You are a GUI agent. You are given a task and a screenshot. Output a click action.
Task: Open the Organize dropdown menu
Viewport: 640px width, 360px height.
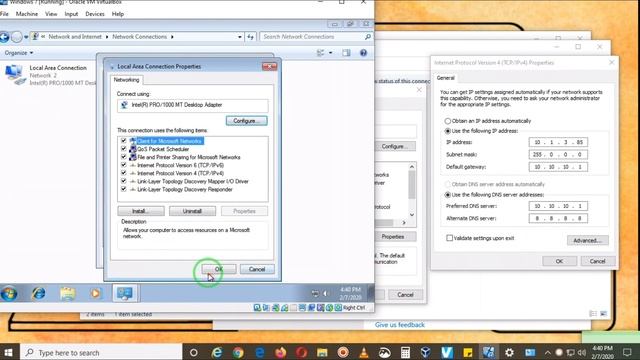(19, 53)
